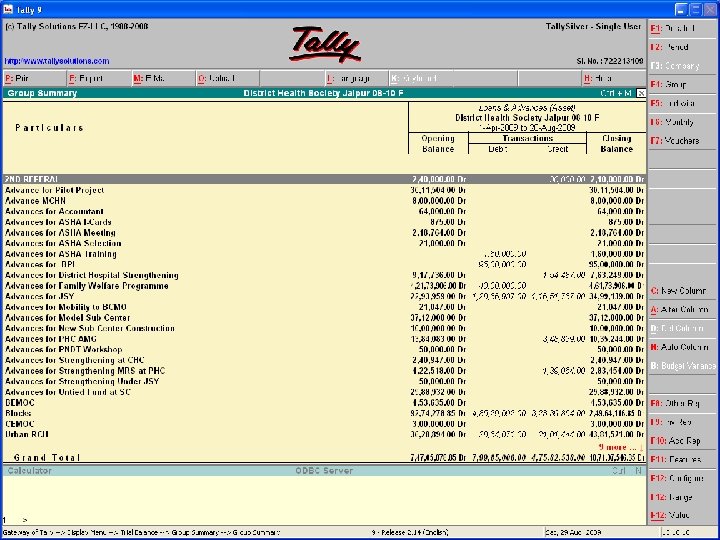Click F12: Range
The height and width of the screenshot is (540, 720).
(x=682, y=497)
